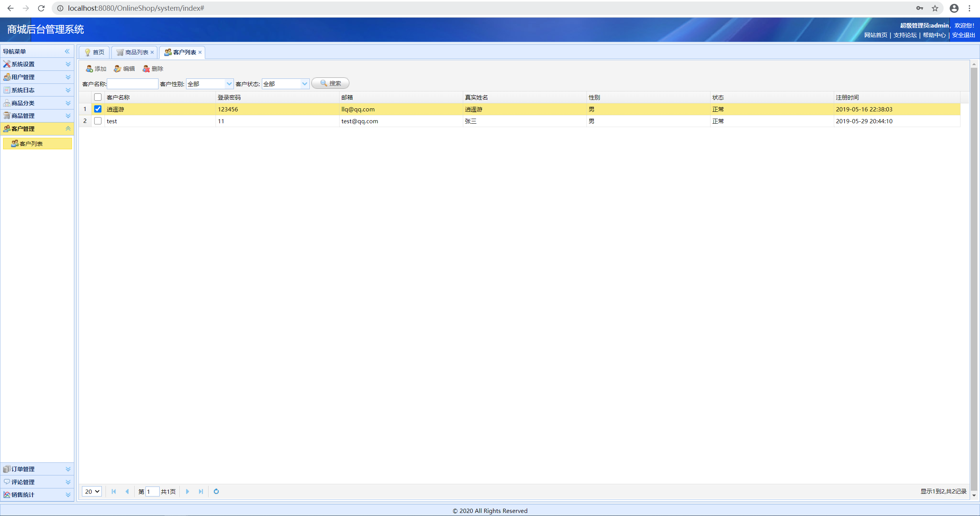This screenshot has width=980, height=516.
Task: Open 客户状态 status dropdown
Action: 305,84
